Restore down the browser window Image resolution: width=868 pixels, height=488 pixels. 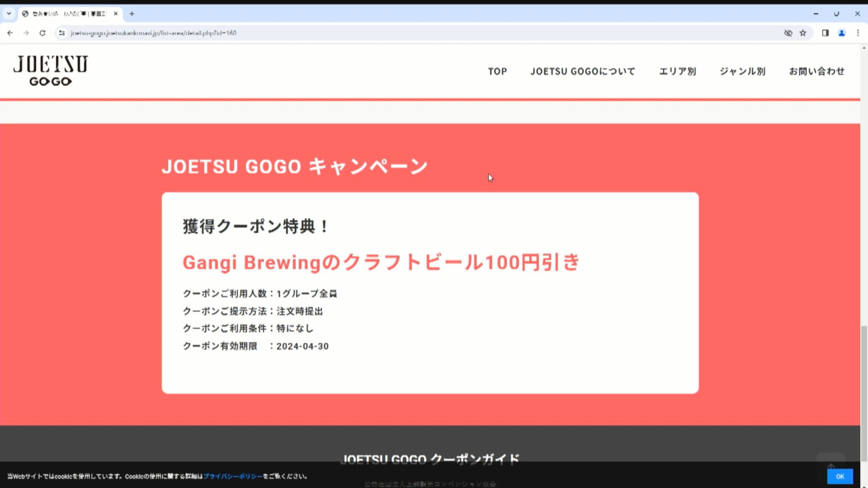tap(837, 14)
